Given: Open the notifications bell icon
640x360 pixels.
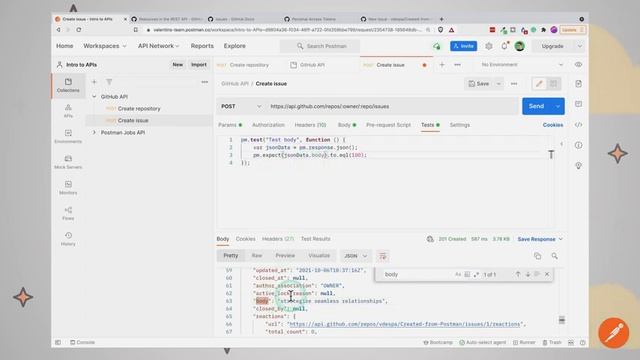Looking at the screenshot, I should [x=504, y=46].
